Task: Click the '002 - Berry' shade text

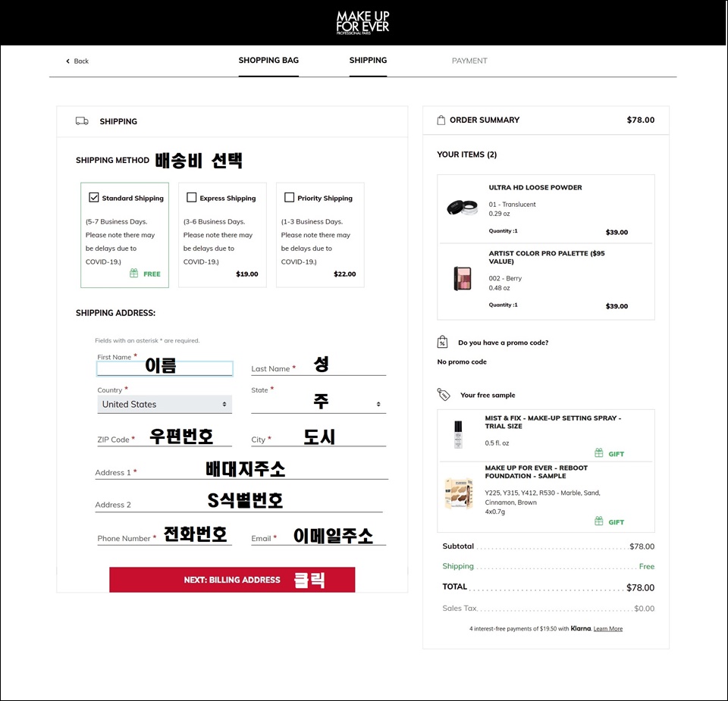Action: pos(505,278)
